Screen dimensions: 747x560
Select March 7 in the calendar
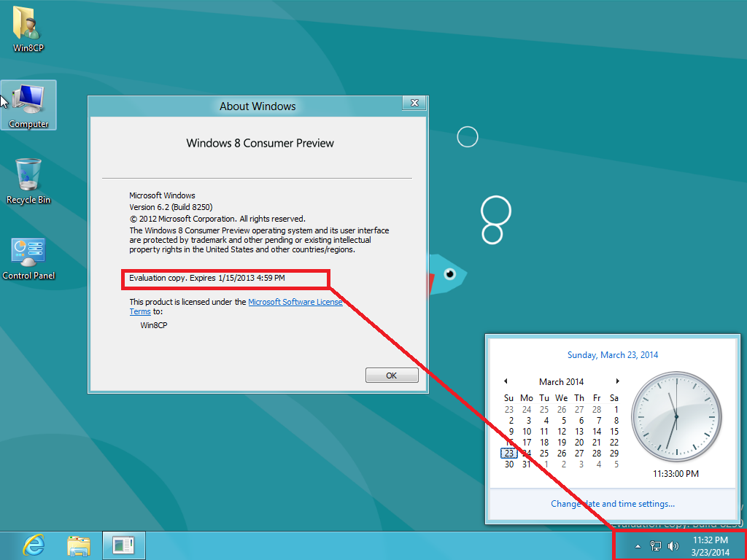(598, 421)
